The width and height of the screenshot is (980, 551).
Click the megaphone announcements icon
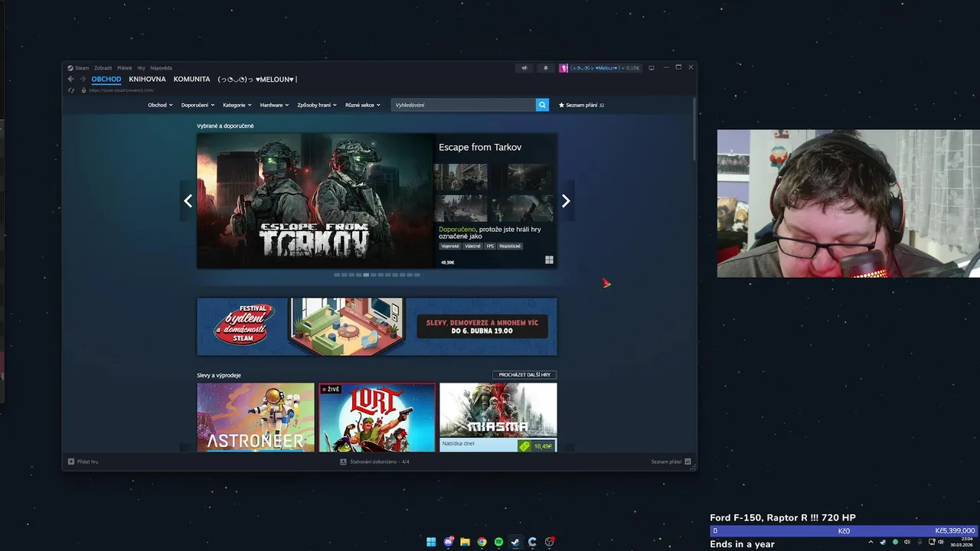click(524, 67)
